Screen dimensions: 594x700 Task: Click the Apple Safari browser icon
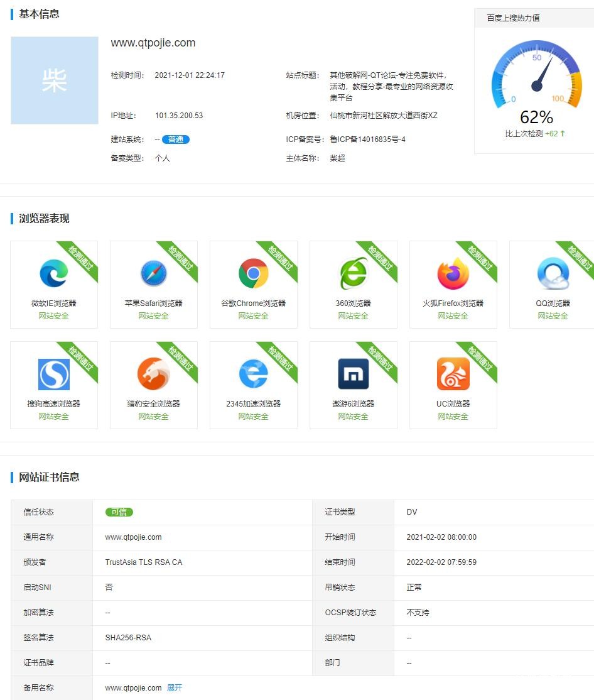click(x=153, y=273)
